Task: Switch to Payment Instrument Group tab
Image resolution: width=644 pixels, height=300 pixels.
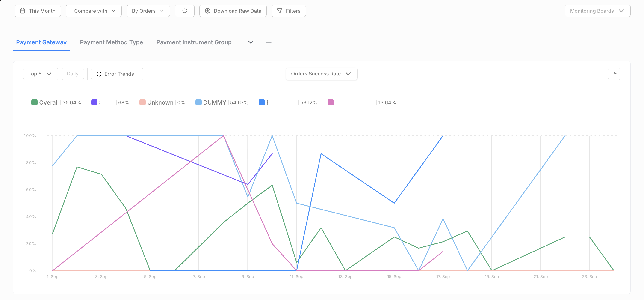Action: point(194,42)
